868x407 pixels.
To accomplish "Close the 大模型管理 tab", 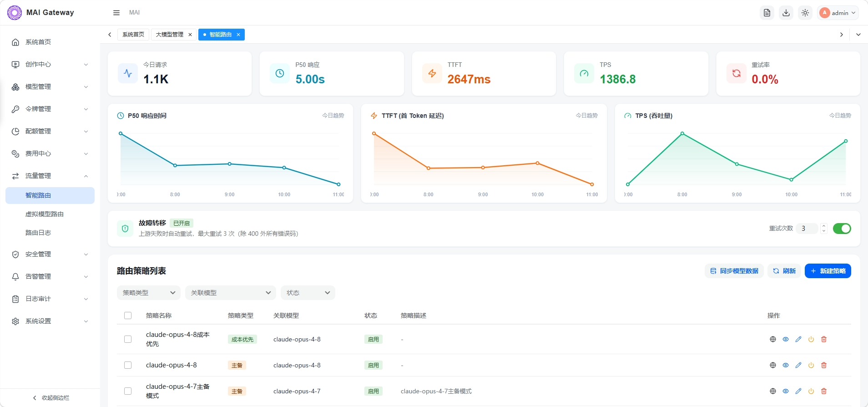I will (x=190, y=35).
